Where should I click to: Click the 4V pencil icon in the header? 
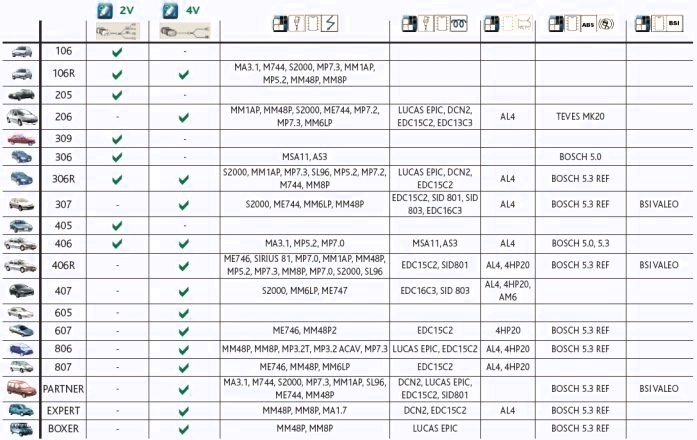coord(170,10)
